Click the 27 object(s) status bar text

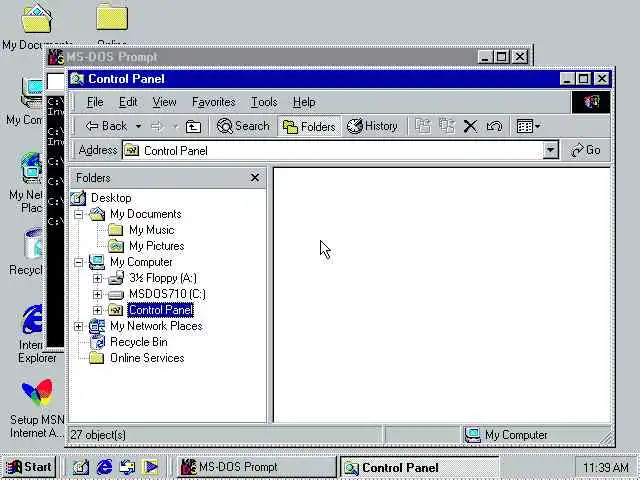coord(98,435)
